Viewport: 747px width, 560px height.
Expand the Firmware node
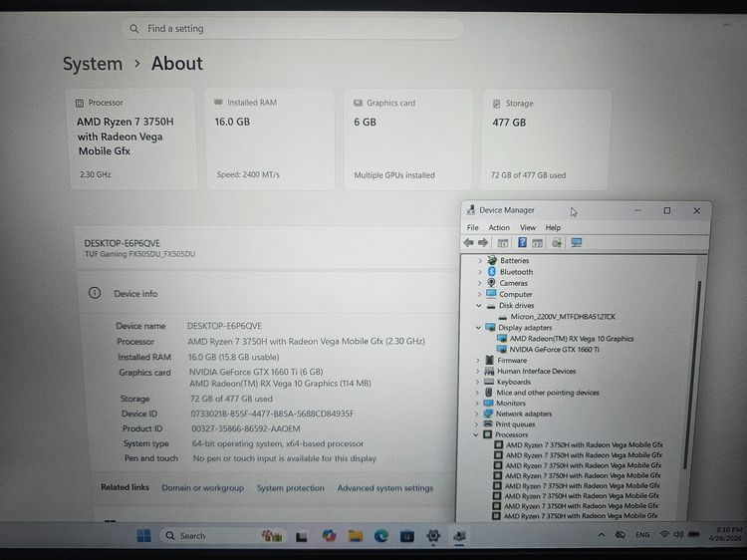(478, 361)
